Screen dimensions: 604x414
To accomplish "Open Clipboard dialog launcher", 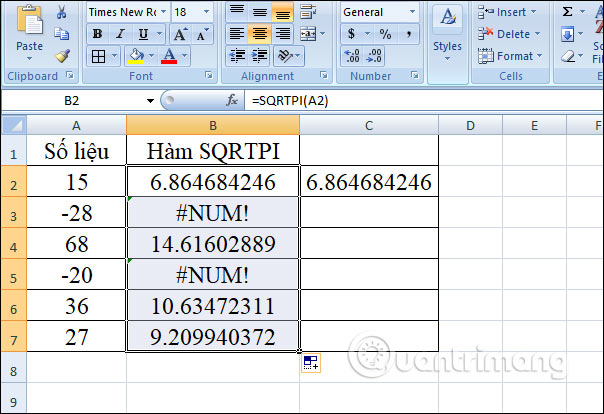I will pos(70,75).
